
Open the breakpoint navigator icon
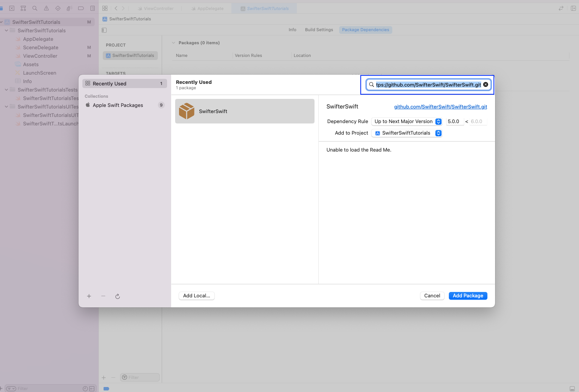[81, 8]
